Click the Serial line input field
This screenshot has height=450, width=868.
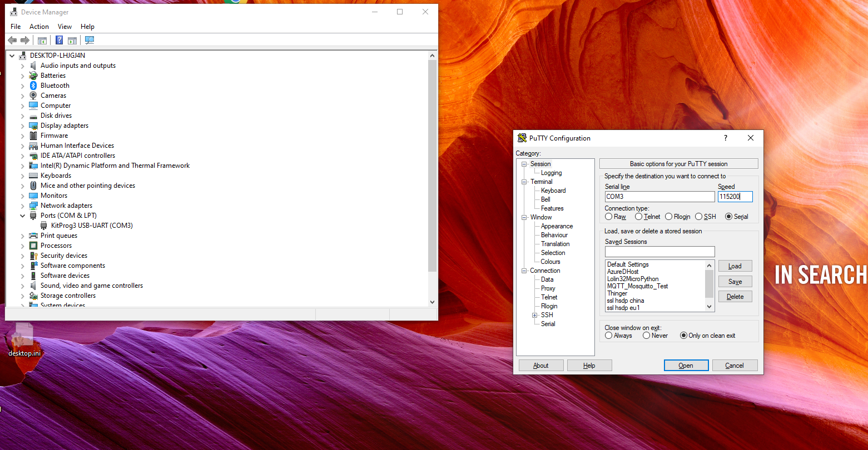[x=659, y=197]
